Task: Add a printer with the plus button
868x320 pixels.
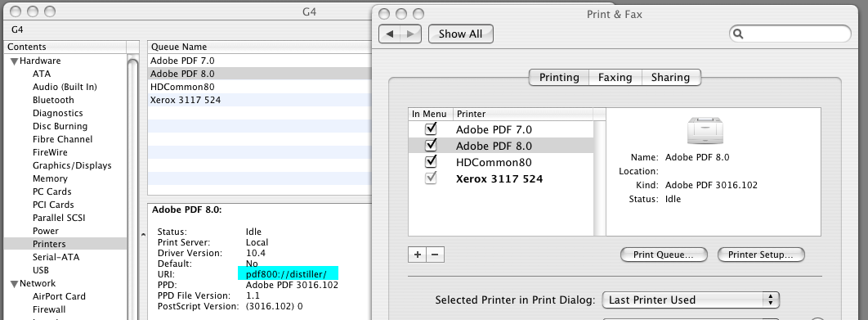Action: click(418, 255)
